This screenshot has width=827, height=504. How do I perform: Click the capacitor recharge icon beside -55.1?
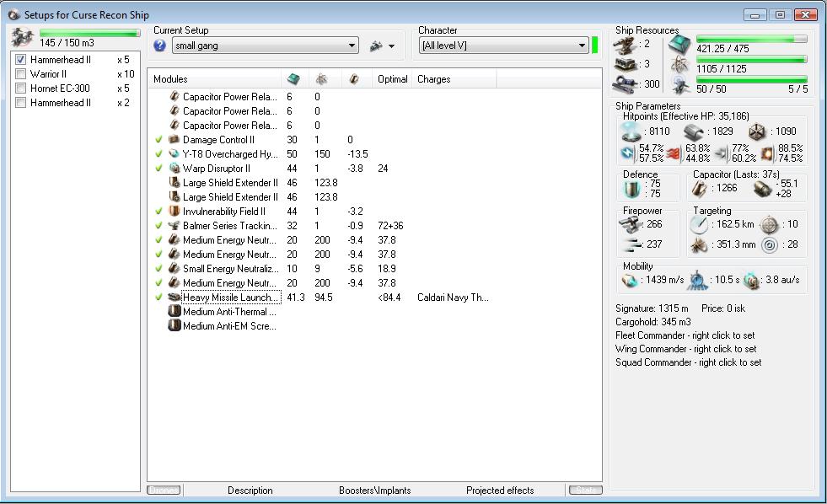tap(762, 189)
